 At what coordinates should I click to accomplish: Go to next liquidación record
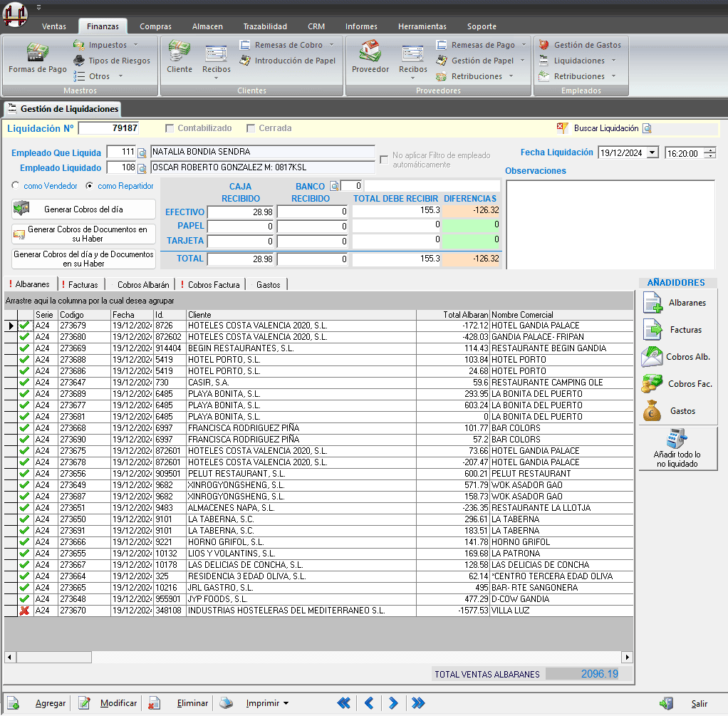click(x=393, y=703)
